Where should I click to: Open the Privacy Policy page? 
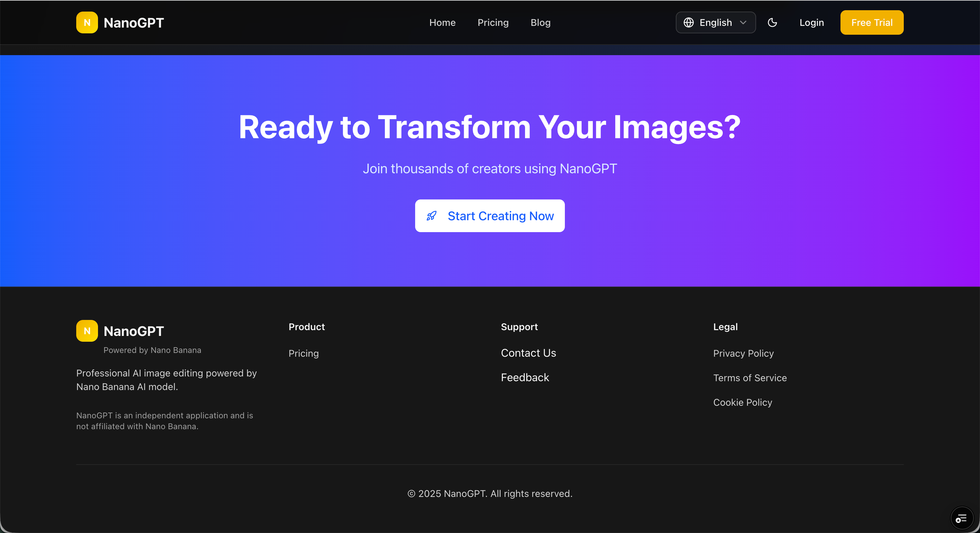743,353
